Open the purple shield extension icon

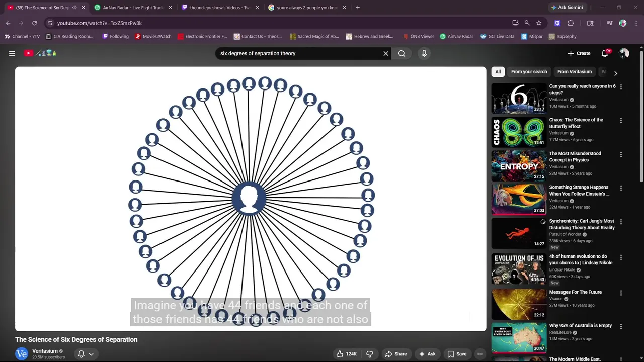point(557,23)
